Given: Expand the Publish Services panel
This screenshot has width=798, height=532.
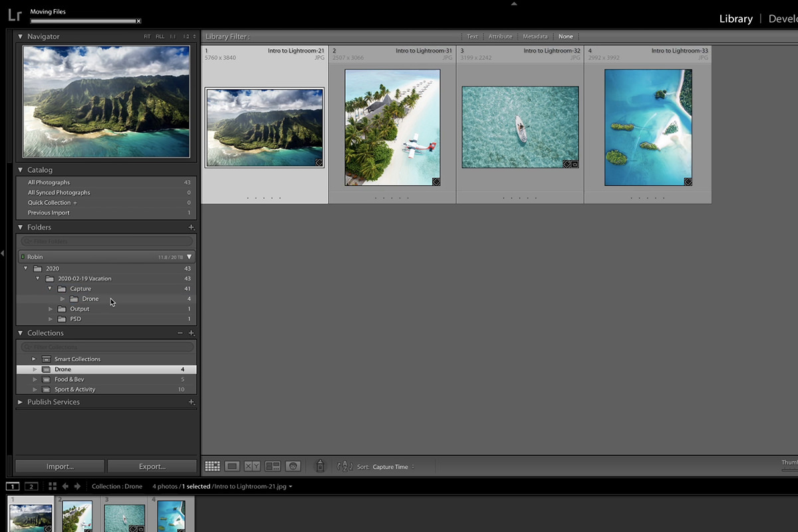Looking at the screenshot, I should [x=20, y=402].
